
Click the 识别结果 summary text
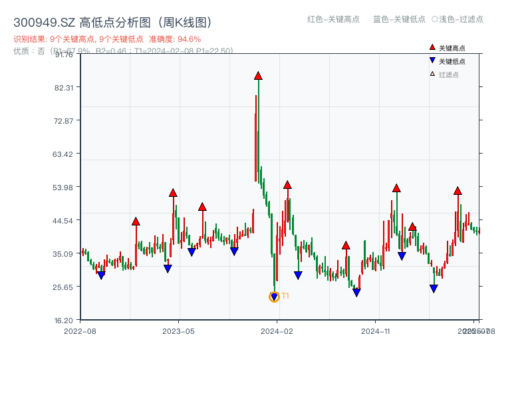click(x=26, y=39)
